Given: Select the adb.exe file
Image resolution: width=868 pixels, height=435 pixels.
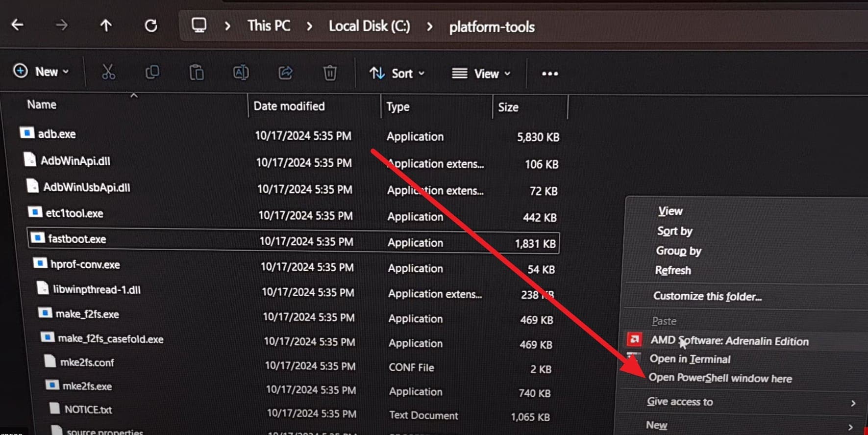Looking at the screenshot, I should [x=57, y=134].
